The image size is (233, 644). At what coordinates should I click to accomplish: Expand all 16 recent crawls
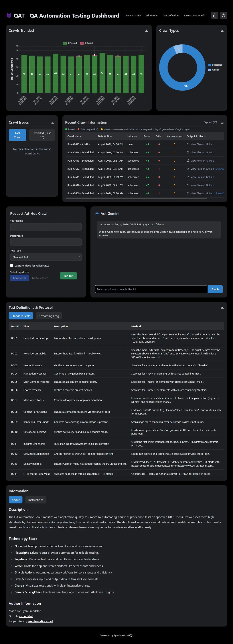pyautogui.click(x=210, y=122)
